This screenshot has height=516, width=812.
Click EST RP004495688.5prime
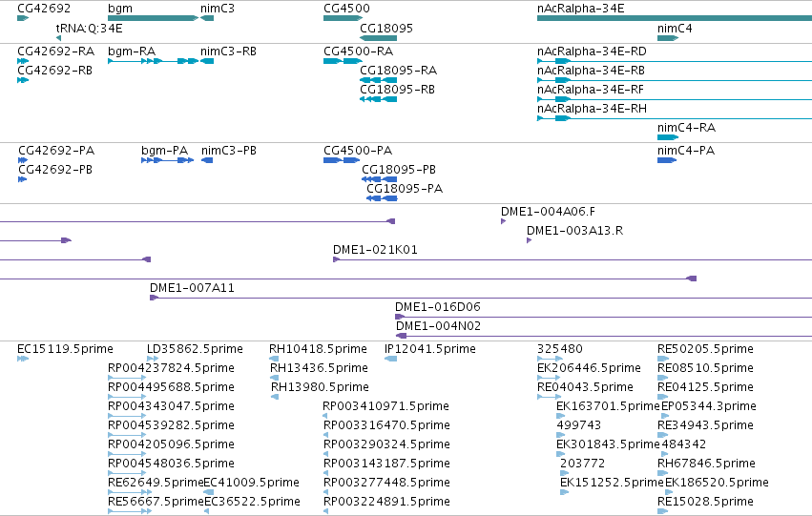coord(171,387)
